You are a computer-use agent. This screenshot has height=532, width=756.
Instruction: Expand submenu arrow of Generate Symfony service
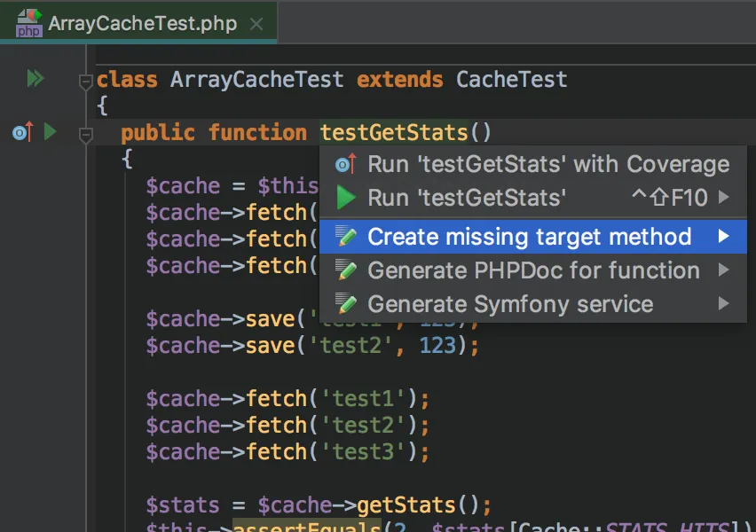[723, 303]
